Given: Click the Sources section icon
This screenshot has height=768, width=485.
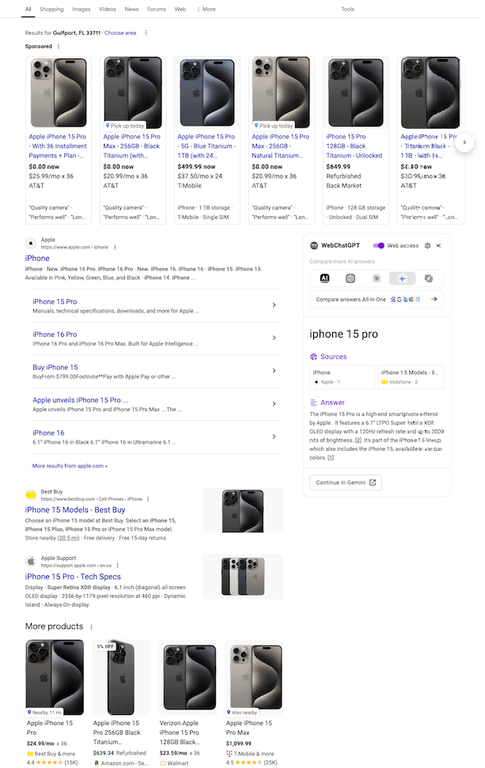Looking at the screenshot, I should 314,357.
